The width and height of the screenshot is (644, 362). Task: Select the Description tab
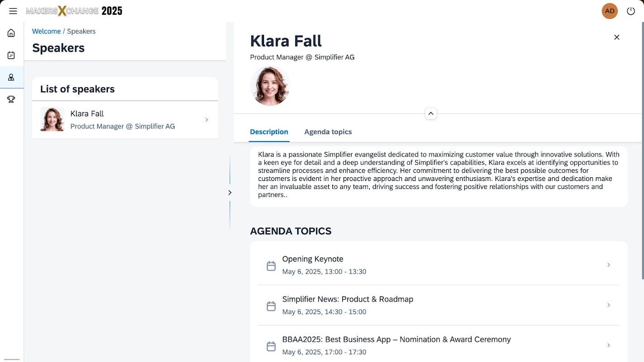(x=269, y=132)
